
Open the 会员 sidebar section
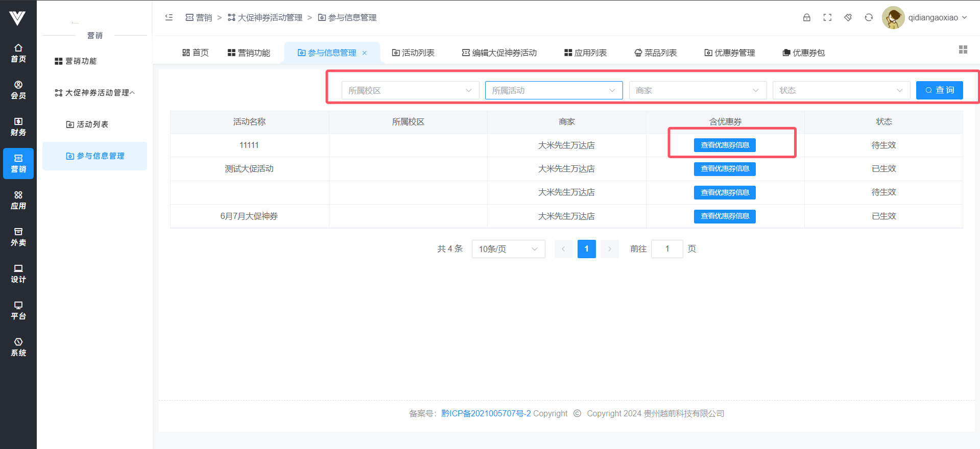pyautogui.click(x=18, y=90)
